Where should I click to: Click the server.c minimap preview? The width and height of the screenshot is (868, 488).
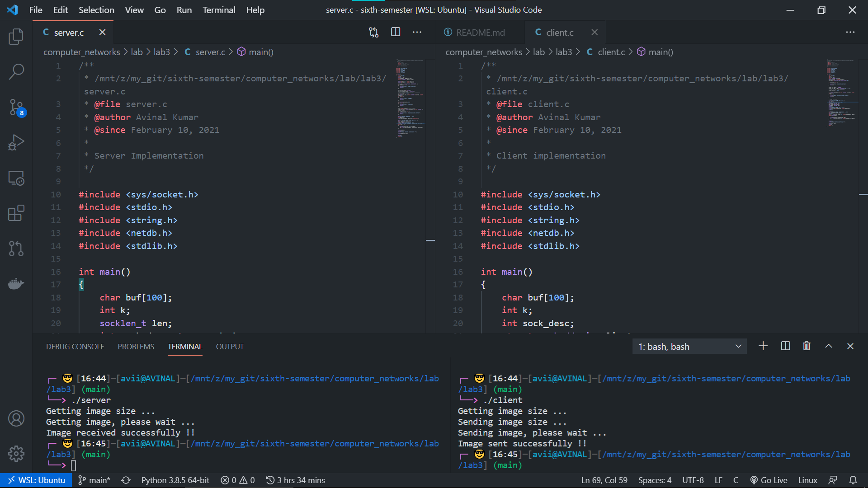pyautogui.click(x=410, y=97)
